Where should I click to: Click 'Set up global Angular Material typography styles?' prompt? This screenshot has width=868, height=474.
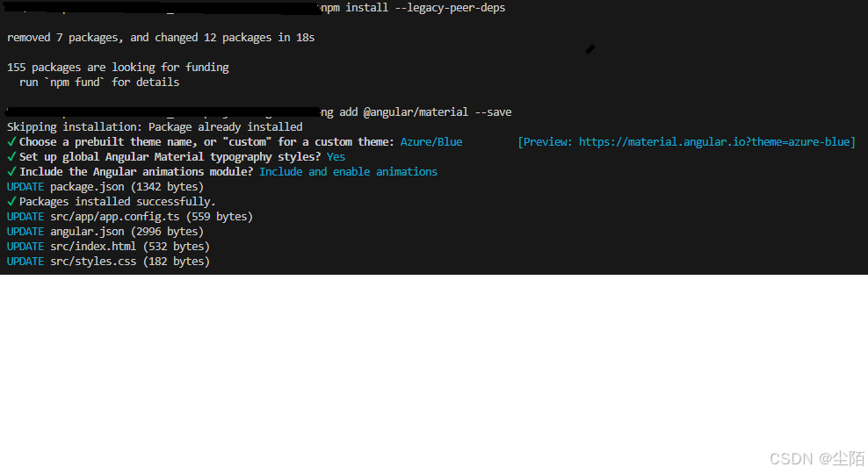pos(170,157)
